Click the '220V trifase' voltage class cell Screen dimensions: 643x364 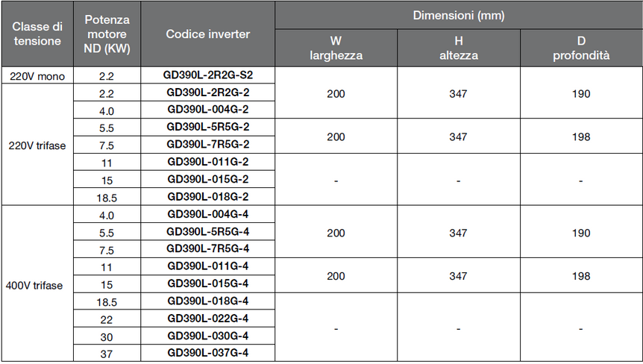click(37, 145)
